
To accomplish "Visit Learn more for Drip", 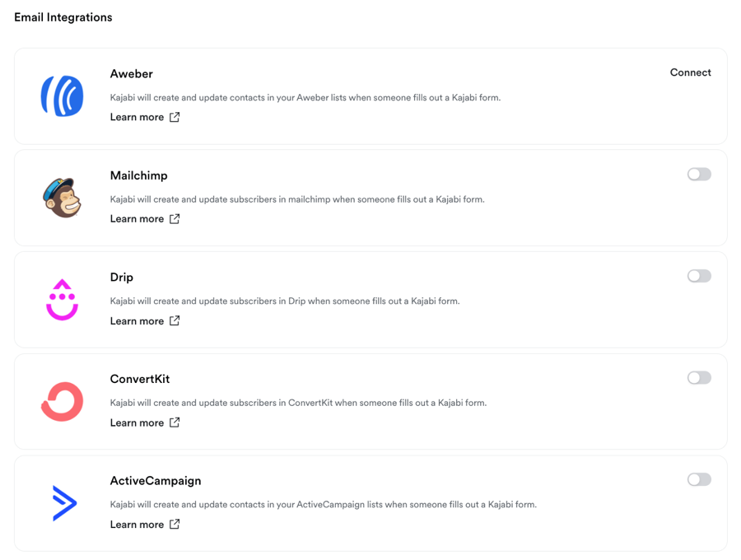I will [137, 321].
